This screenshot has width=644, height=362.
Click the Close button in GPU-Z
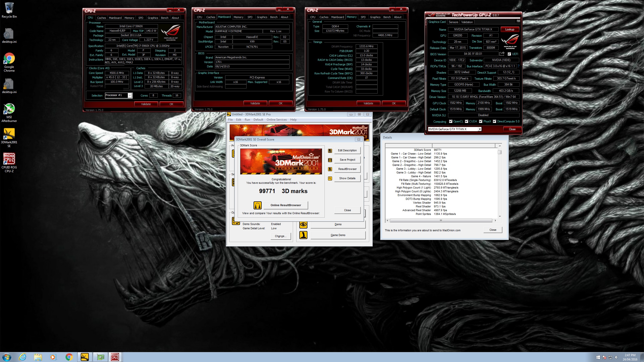tap(512, 129)
